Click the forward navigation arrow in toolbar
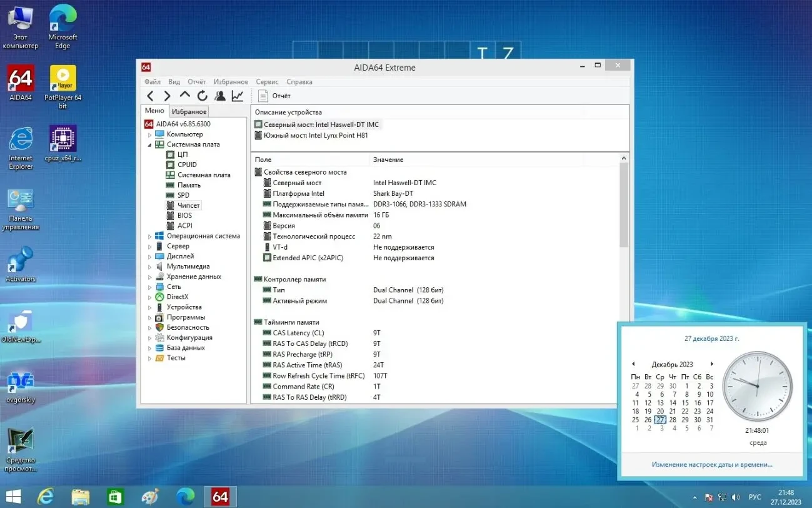Image resolution: width=812 pixels, height=508 pixels. (x=167, y=95)
